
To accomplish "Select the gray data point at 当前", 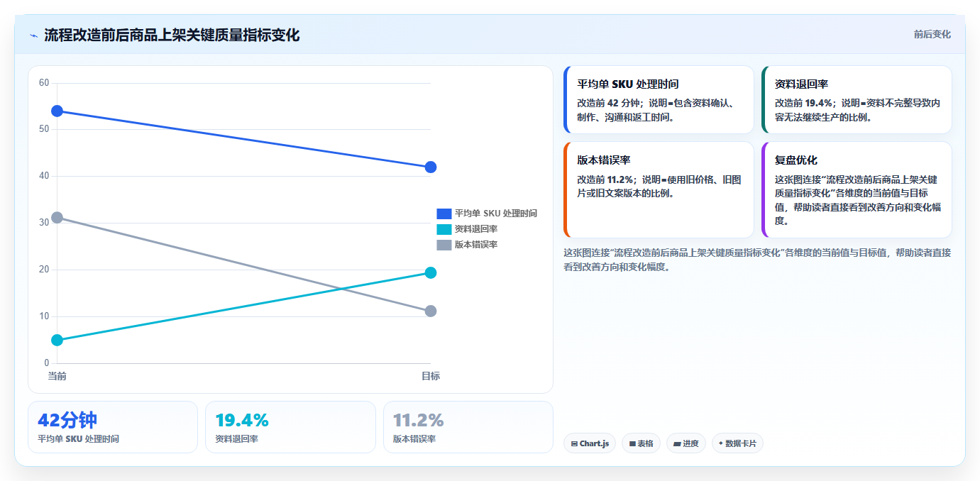I will pos(57,217).
